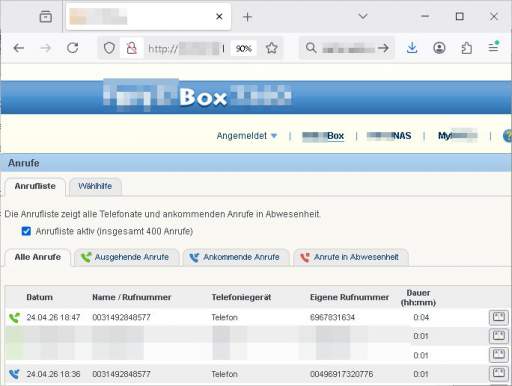Show only Ankommende Anrufe
The width and height of the screenshot is (512, 386).
click(236, 257)
